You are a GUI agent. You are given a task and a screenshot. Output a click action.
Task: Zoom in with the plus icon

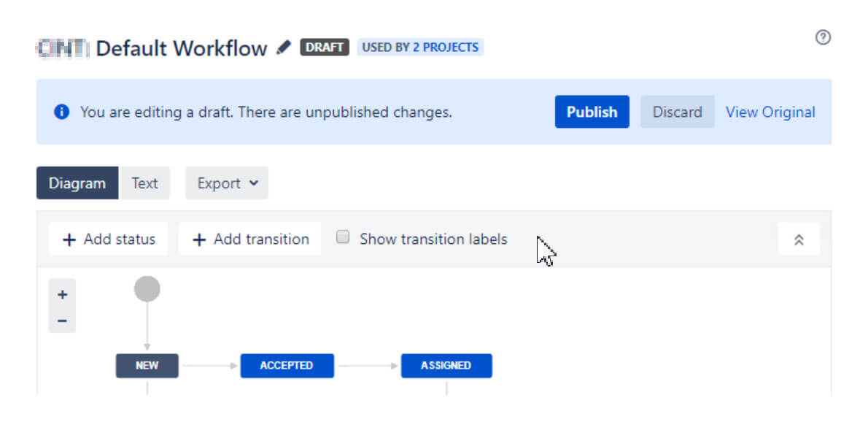point(63,294)
